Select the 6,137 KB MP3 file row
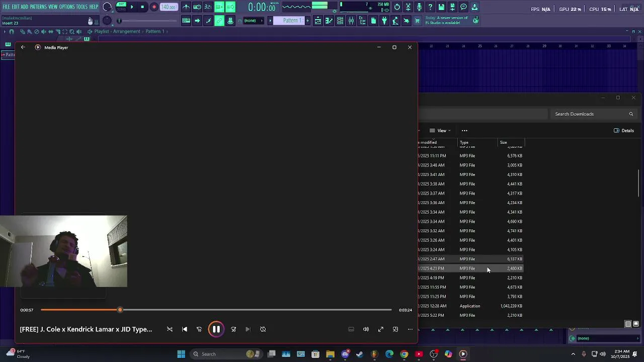This screenshot has height=362, width=644. click(x=470, y=259)
